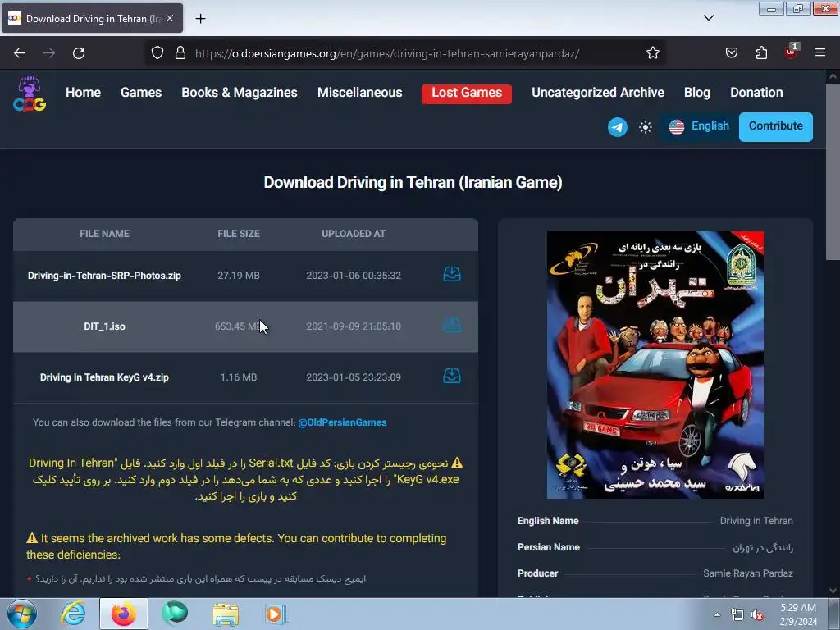Open the green chat bubble taskbar app
The image size is (840, 630).
(x=176, y=613)
